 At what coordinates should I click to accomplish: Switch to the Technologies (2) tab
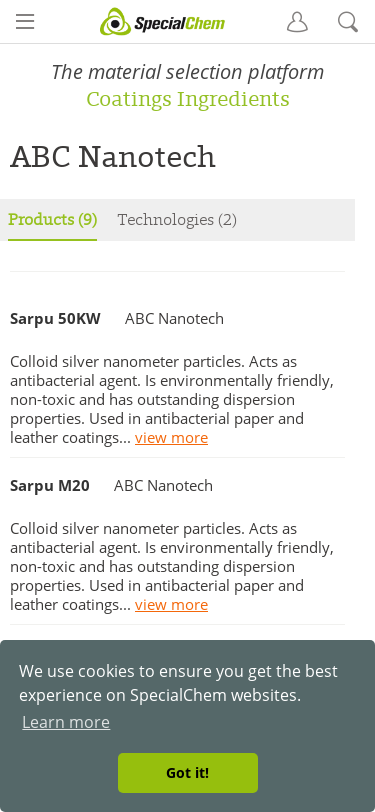click(x=177, y=220)
